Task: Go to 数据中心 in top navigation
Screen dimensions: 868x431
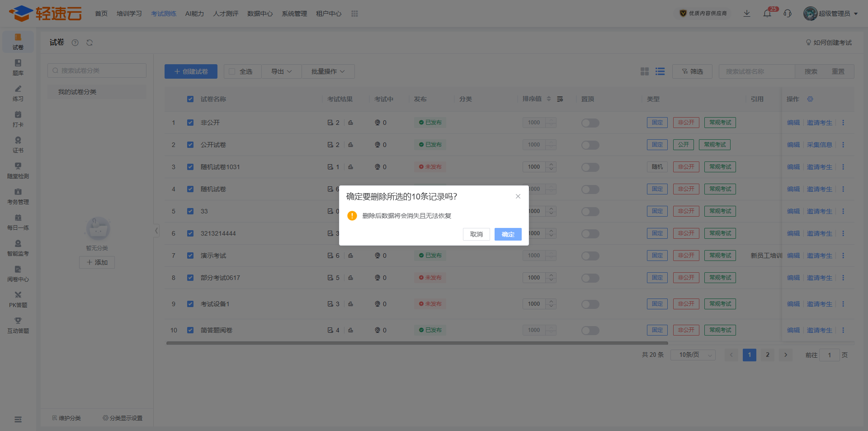Action: [260, 14]
